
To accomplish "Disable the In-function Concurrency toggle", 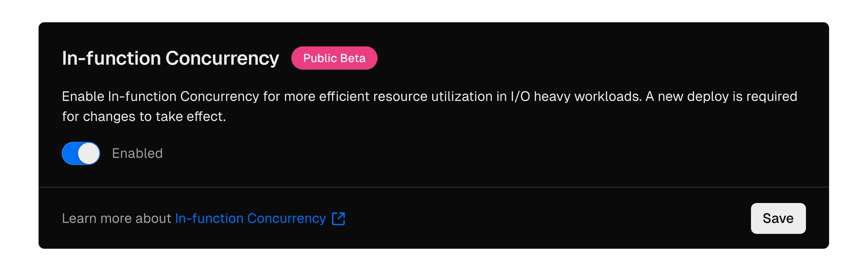I will point(80,153).
